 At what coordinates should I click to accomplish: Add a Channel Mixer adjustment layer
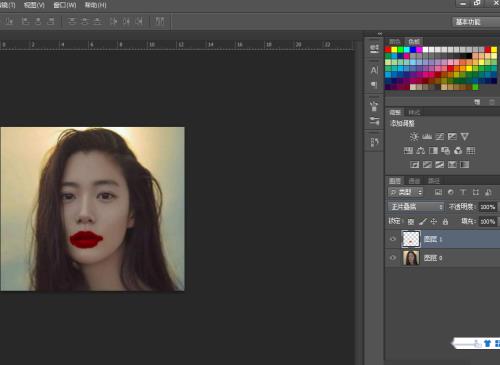pos(458,151)
